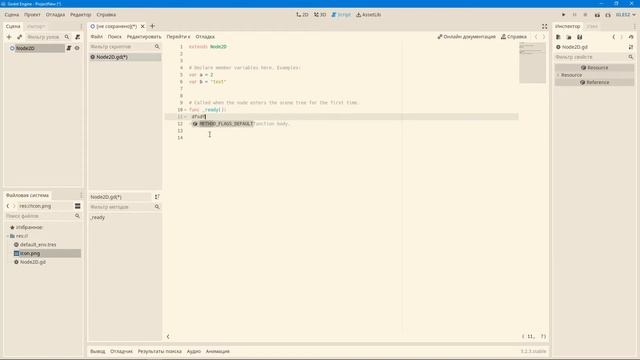Open script icon beside Node2D node
This screenshot has width=640, height=360.
tap(69, 48)
